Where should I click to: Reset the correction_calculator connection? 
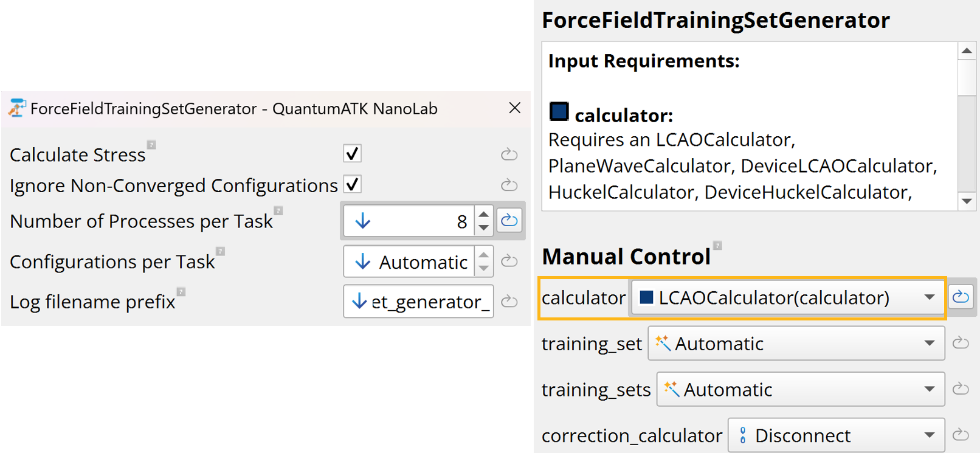[x=961, y=435]
